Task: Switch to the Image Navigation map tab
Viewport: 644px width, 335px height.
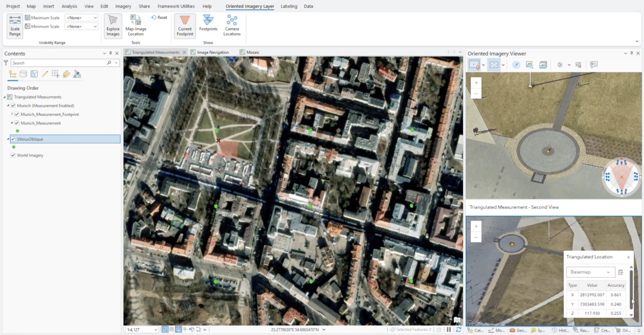Action: click(212, 52)
